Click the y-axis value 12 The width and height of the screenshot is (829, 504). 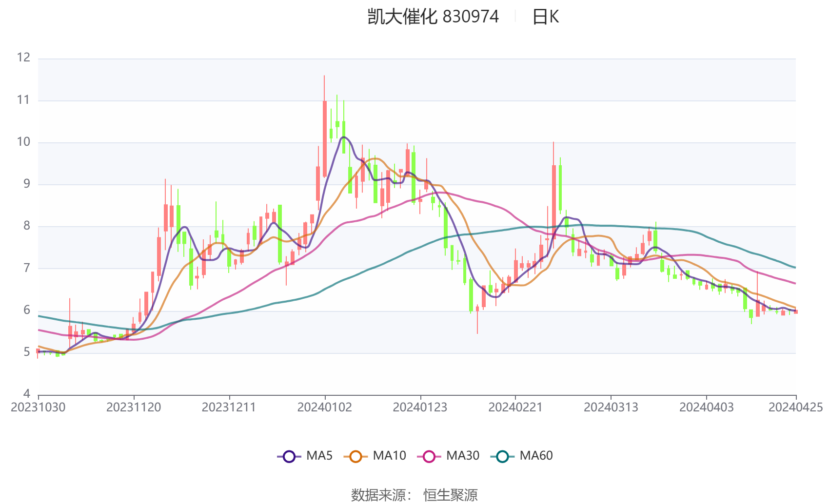coord(23,58)
